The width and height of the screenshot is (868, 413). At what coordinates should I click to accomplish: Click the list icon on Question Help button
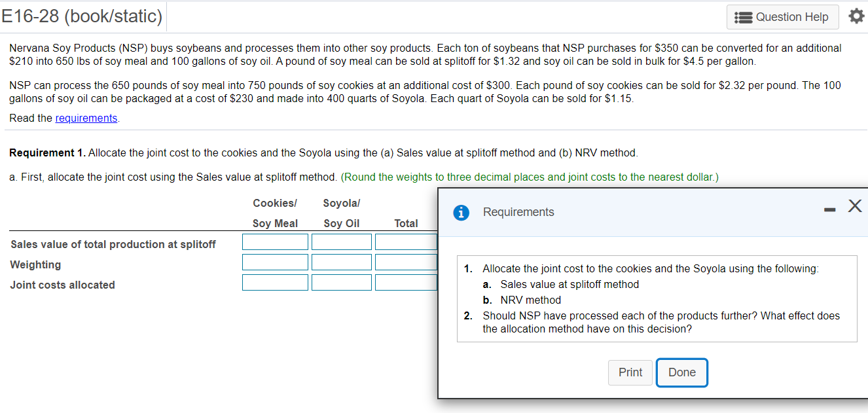[x=742, y=17]
